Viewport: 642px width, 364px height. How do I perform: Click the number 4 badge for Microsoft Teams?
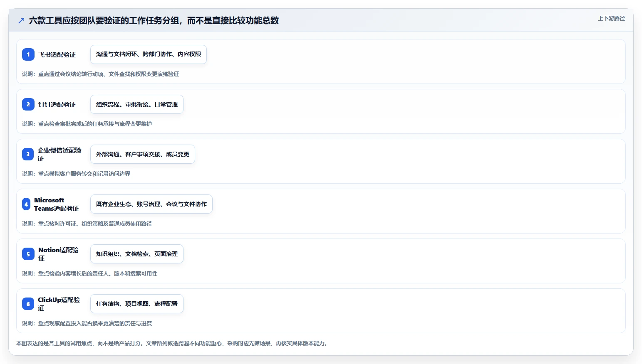click(x=26, y=204)
